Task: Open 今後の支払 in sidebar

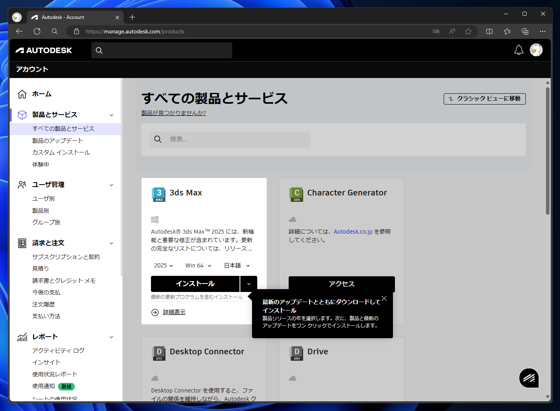Action: [x=46, y=292]
